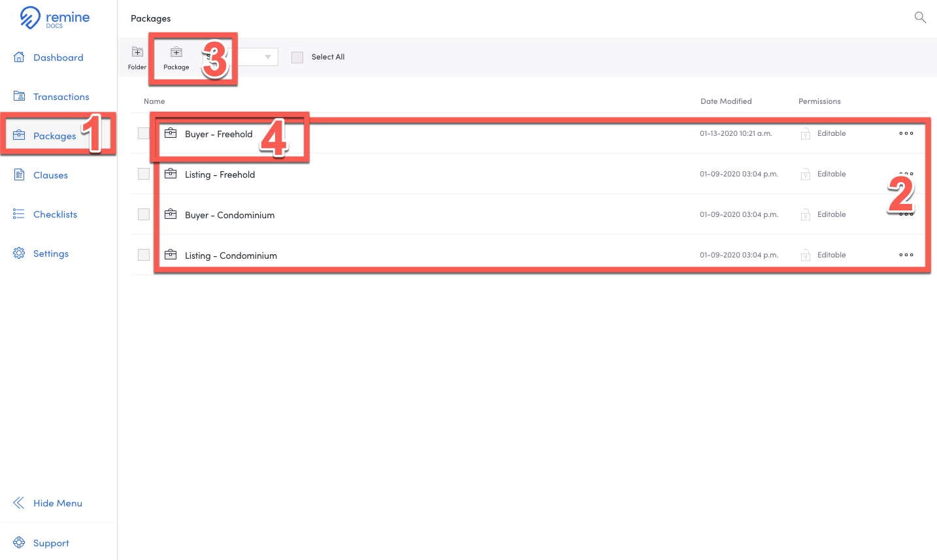Create a new Folder

(x=137, y=58)
